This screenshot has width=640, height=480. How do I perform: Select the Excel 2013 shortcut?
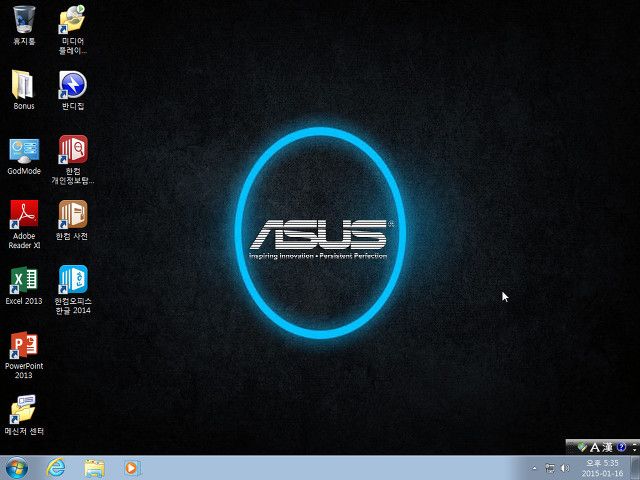coord(24,286)
